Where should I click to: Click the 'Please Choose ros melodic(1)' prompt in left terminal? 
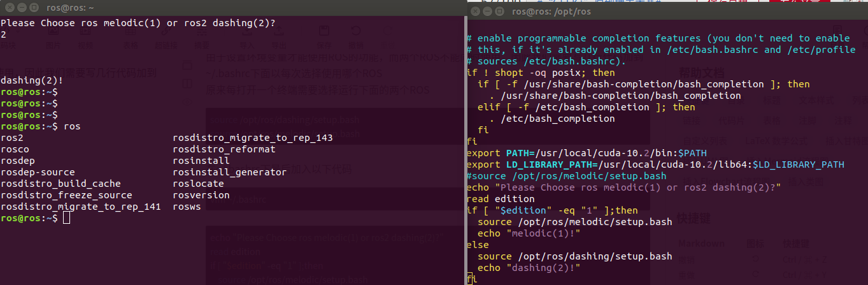click(138, 24)
